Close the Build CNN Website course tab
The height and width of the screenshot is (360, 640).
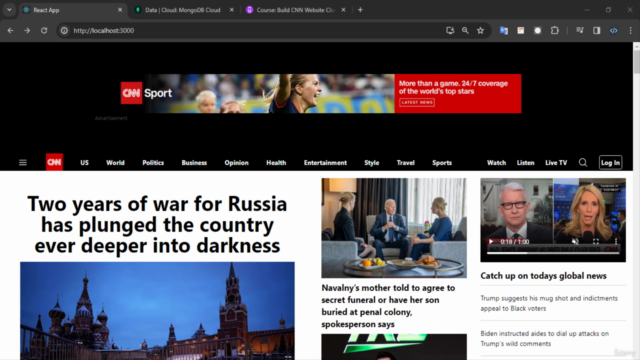[343, 10]
